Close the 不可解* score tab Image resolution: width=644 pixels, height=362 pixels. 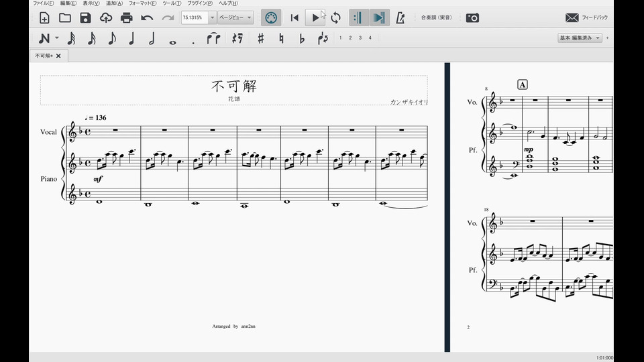pyautogui.click(x=58, y=56)
